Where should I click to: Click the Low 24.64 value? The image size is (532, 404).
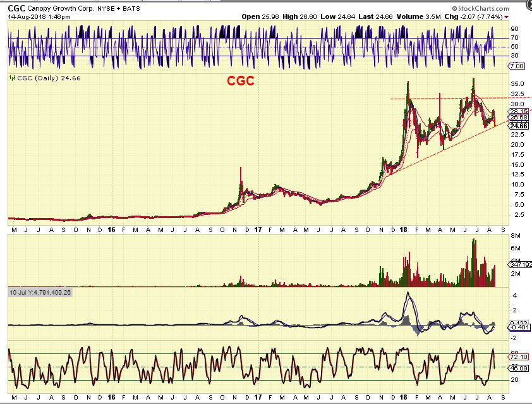pyautogui.click(x=337, y=16)
